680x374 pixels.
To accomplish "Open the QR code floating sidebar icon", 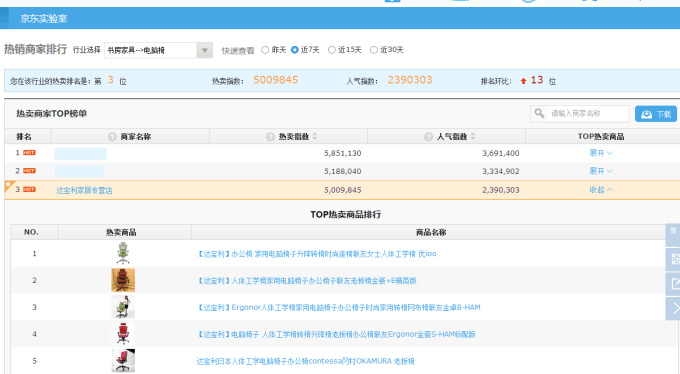I will [673, 259].
